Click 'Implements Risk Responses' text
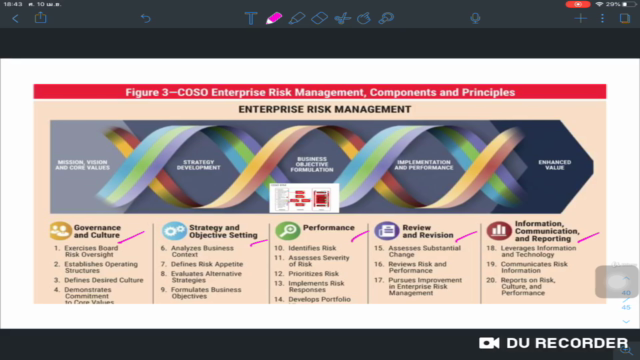The width and height of the screenshot is (640, 360). [316, 287]
